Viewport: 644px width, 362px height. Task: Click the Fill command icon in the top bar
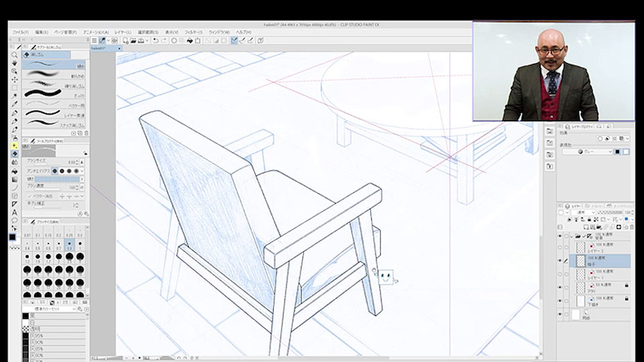190,41
